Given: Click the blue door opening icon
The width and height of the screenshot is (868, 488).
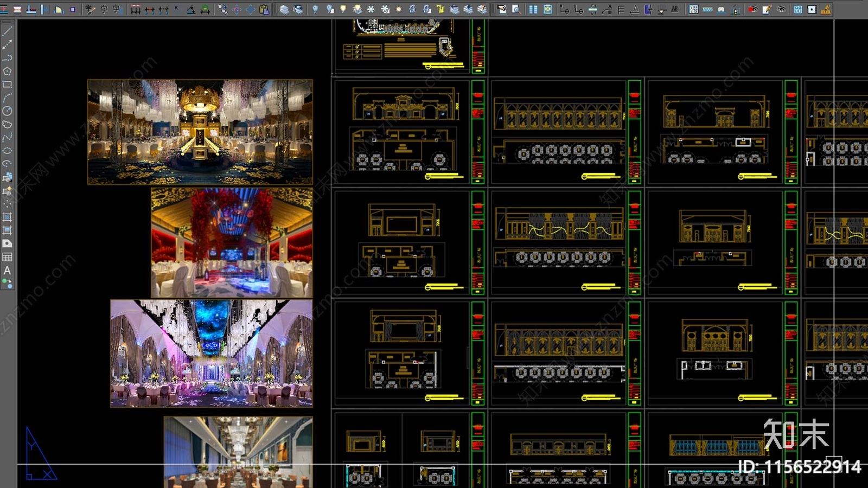Looking at the screenshot, I should 648,9.
